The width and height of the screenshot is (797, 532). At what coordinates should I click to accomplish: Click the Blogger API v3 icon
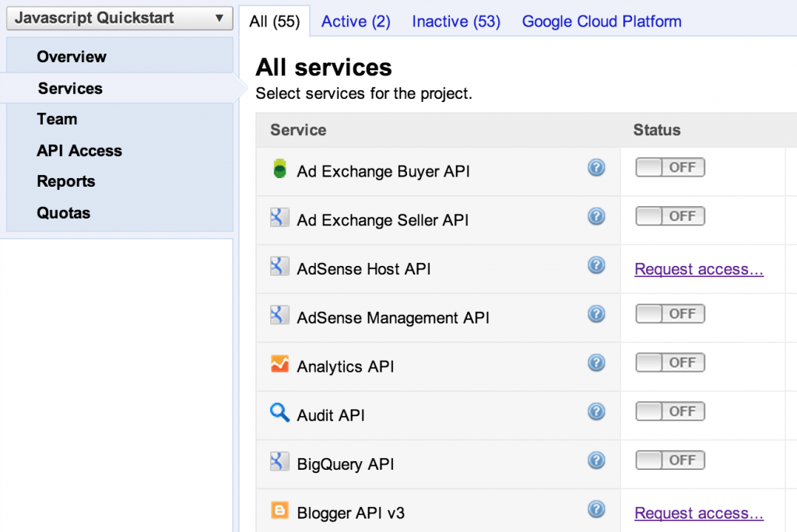click(x=279, y=510)
